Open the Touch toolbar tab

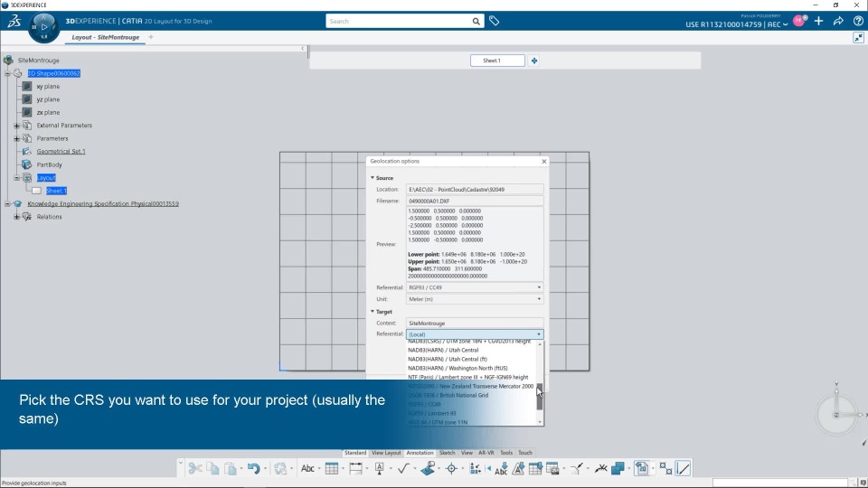click(524, 453)
